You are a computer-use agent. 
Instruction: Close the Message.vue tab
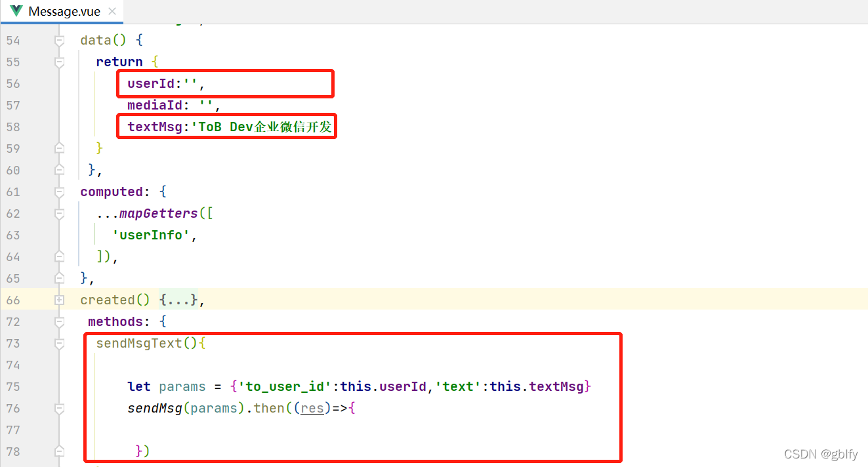pos(112,12)
